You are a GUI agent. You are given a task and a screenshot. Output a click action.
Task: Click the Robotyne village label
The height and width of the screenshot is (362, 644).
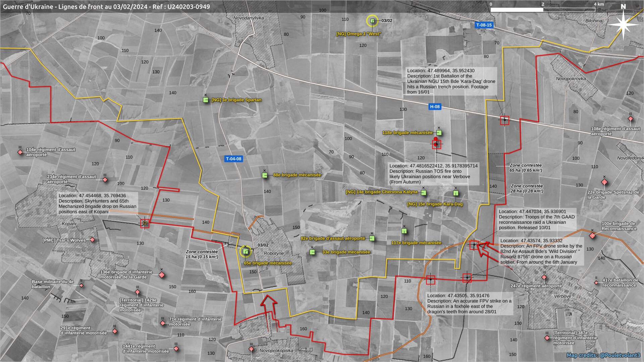pyautogui.click(x=274, y=253)
